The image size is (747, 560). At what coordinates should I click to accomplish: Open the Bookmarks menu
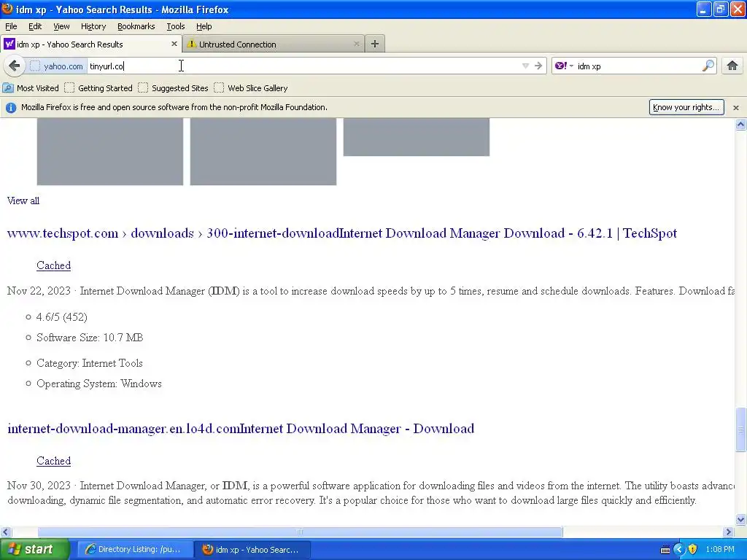tap(136, 26)
